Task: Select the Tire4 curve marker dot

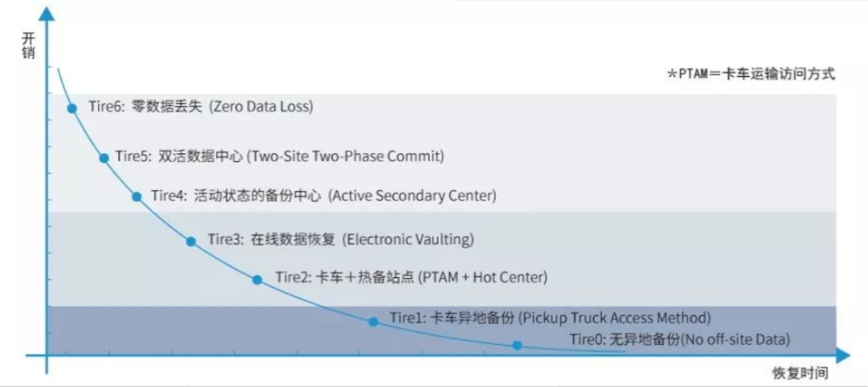Action: 137,197
